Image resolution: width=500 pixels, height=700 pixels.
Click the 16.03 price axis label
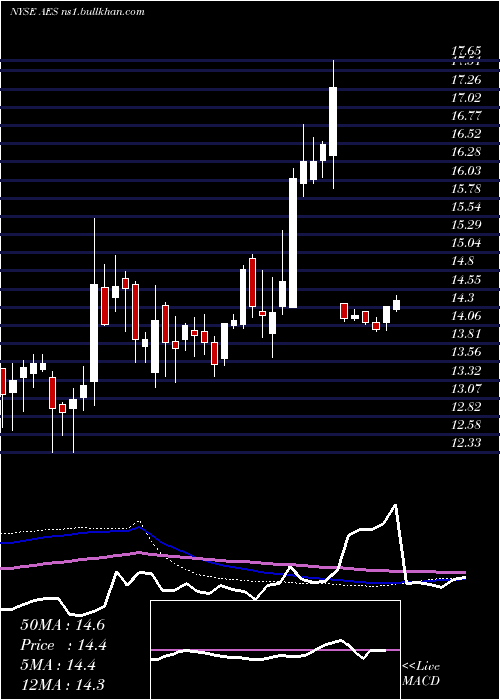pyautogui.click(x=467, y=171)
